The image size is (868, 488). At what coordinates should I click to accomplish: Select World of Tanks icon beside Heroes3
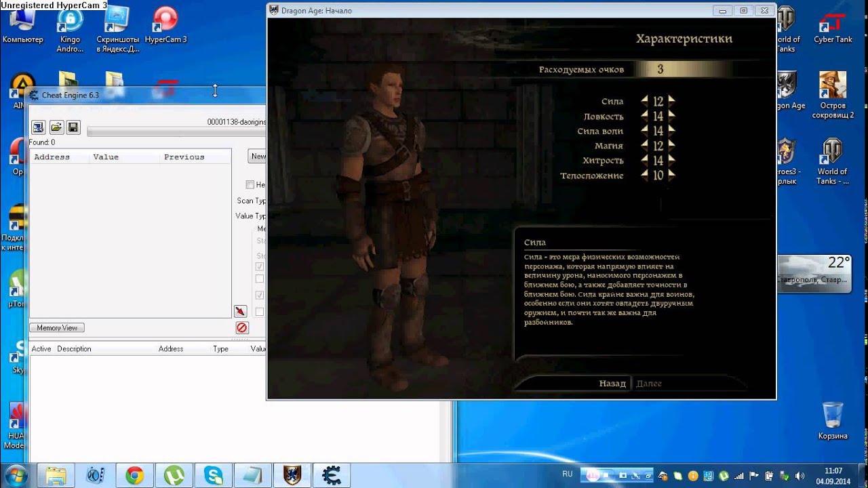point(832,161)
